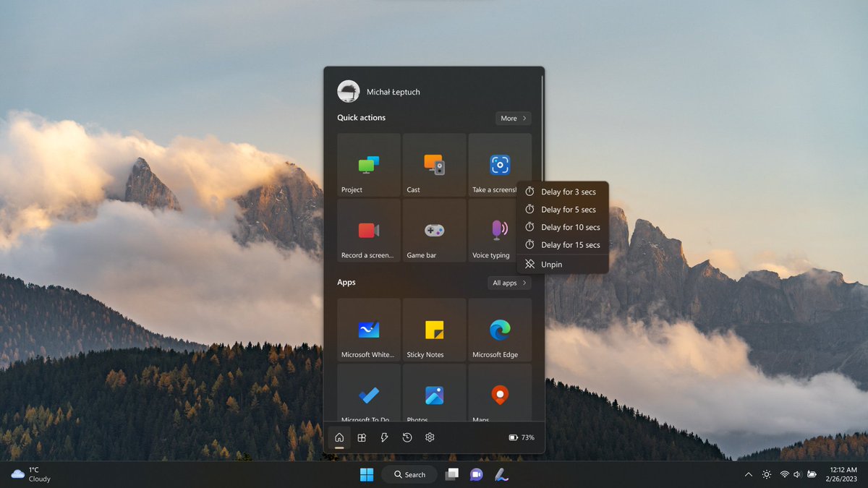Open the Game bar tile
Viewport: 868px width, 488px height.
pyautogui.click(x=434, y=231)
